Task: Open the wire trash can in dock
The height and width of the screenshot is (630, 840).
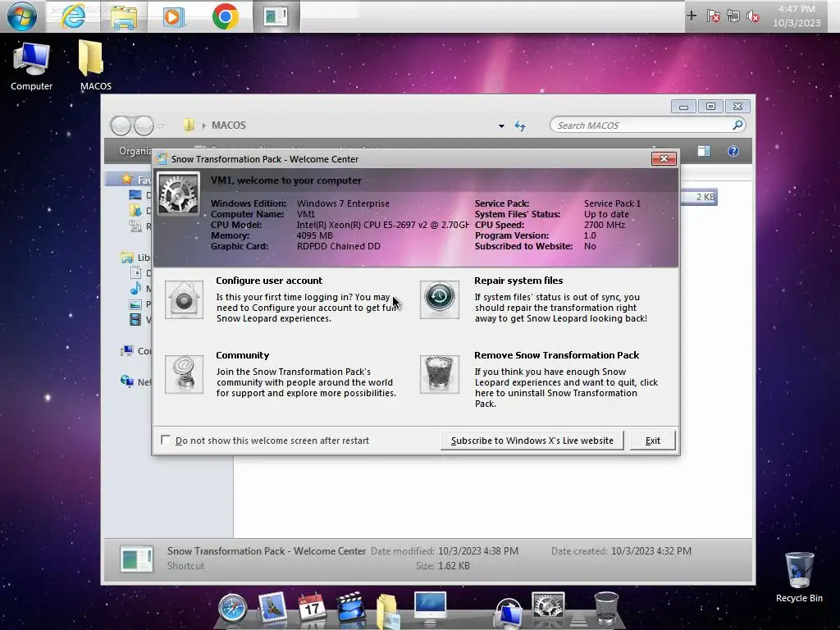Action: (x=606, y=608)
